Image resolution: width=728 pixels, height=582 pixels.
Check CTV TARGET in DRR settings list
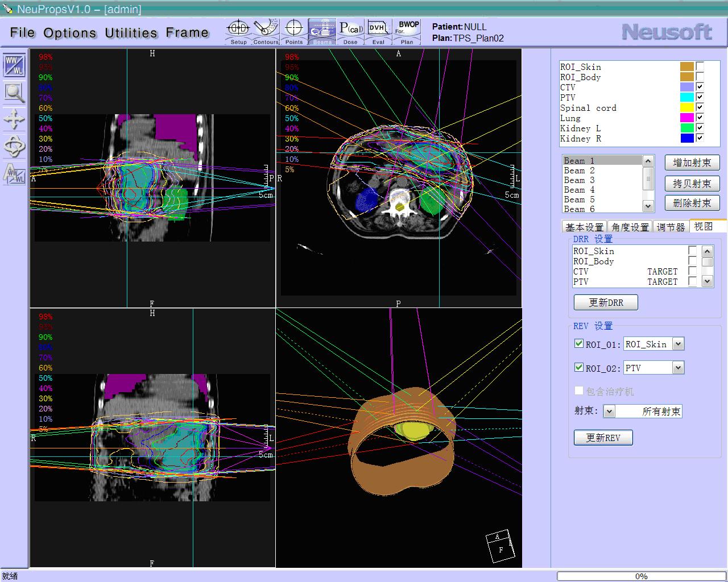tap(692, 271)
